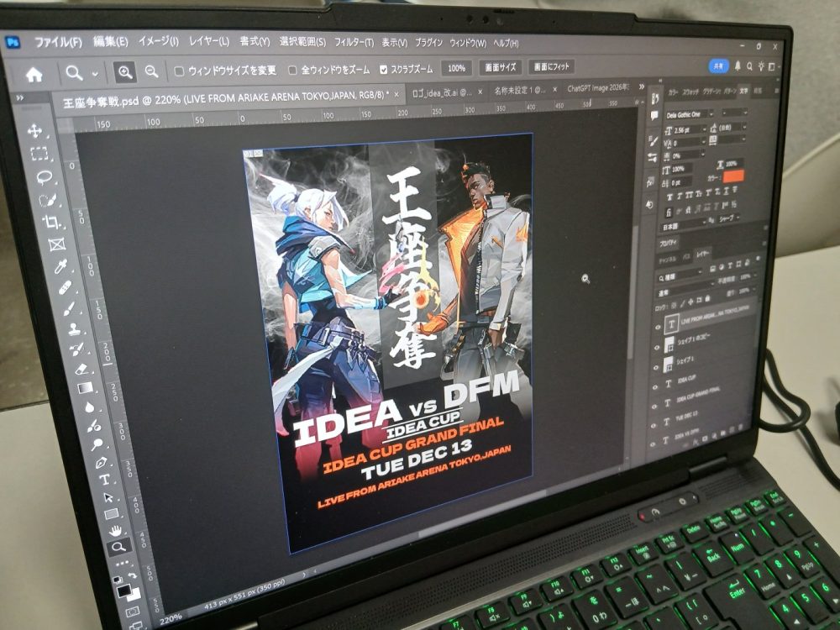
Task: Open the フィルター(T) menu
Action: click(x=354, y=42)
